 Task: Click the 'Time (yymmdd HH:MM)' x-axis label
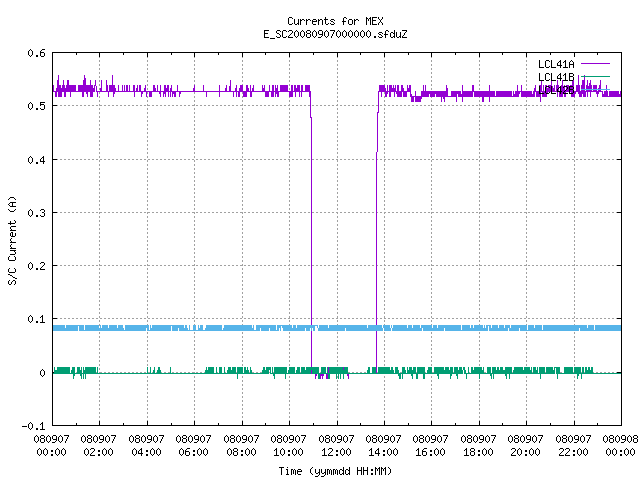coord(335,471)
